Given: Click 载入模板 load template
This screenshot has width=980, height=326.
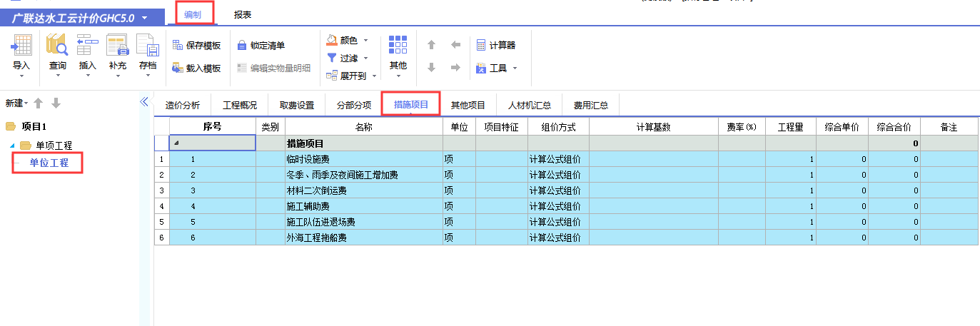Looking at the screenshot, I should 197,68.
